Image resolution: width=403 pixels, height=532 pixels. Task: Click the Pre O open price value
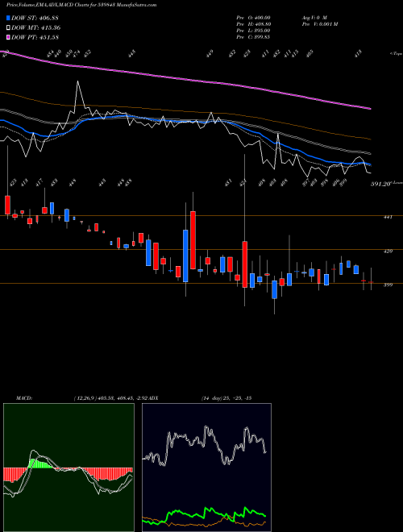pos(253,18)
